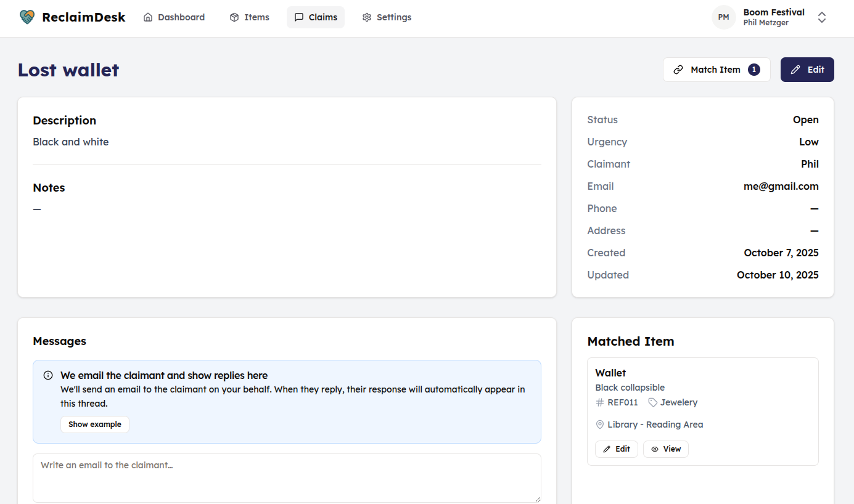Image resolution: width=854 pixels, height=504 pixels.
Task: Click the email composer text field
Action: point(287,478)
